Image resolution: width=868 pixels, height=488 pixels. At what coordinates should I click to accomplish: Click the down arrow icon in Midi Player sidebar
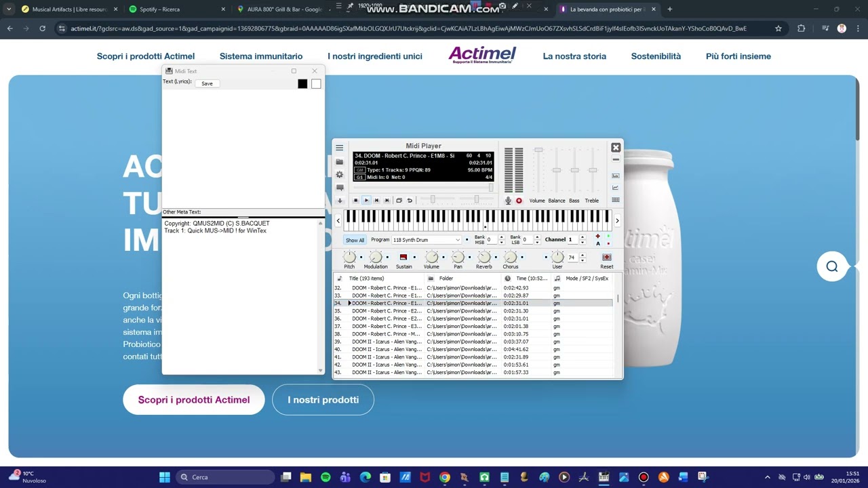point(340,201)
